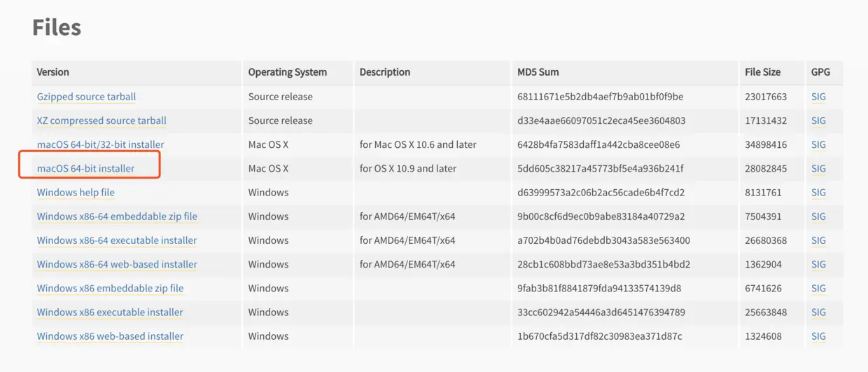Click the Version column header
The image size is (868, 372).
pyautogui.click(x=53, y=72)
